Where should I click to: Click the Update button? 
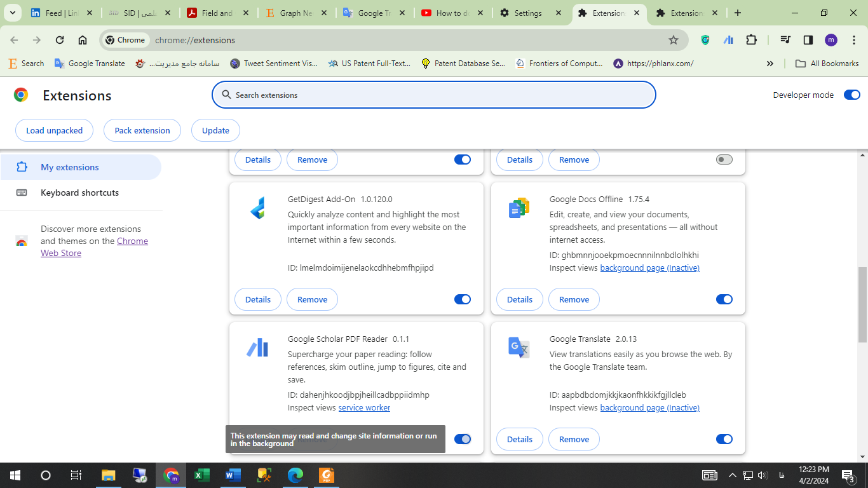(x=215, y=130)
